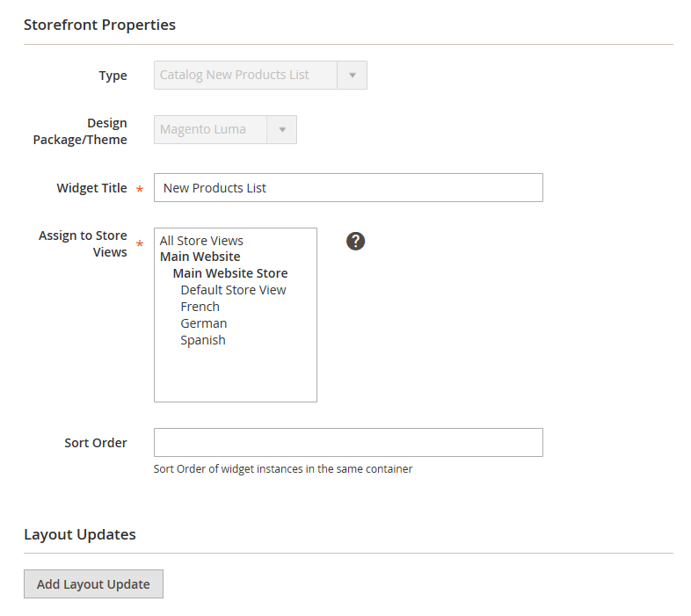
Task: Click the help question mark icon
Action: [355, 241]
